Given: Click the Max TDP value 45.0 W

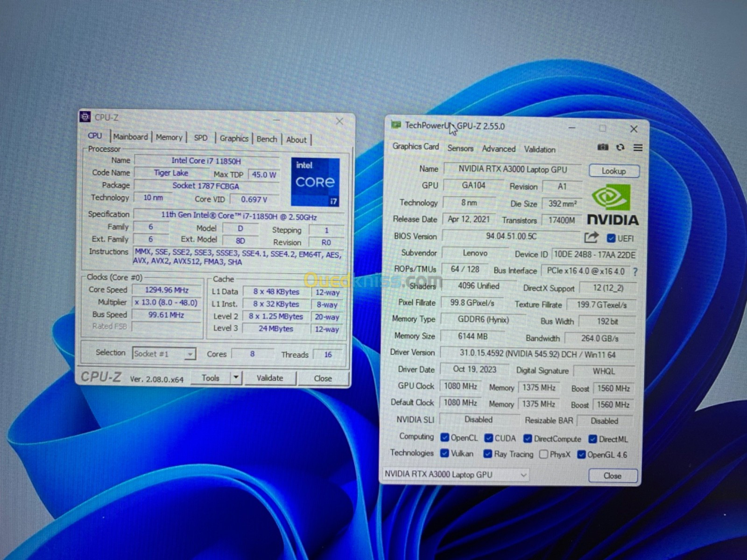Looking at the screenshot, I should point(264,175).
